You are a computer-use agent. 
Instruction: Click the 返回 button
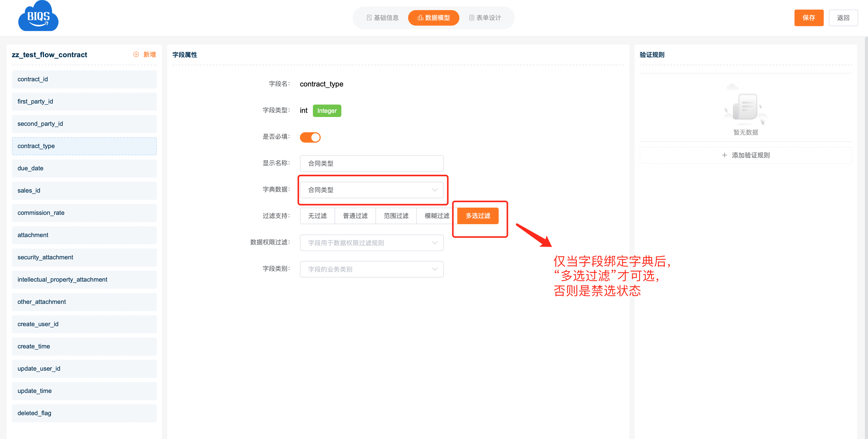point(843,18)
